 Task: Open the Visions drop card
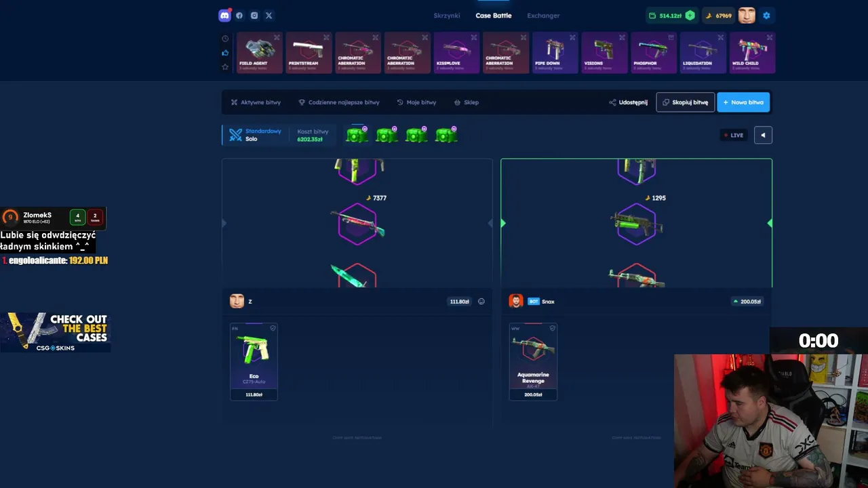click(x=605, y=52)
